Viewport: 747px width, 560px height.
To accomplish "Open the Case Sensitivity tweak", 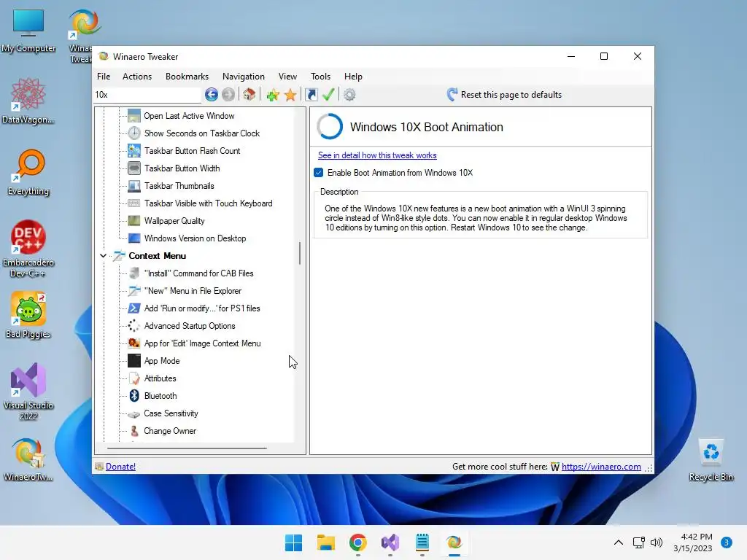I will 171,413.
